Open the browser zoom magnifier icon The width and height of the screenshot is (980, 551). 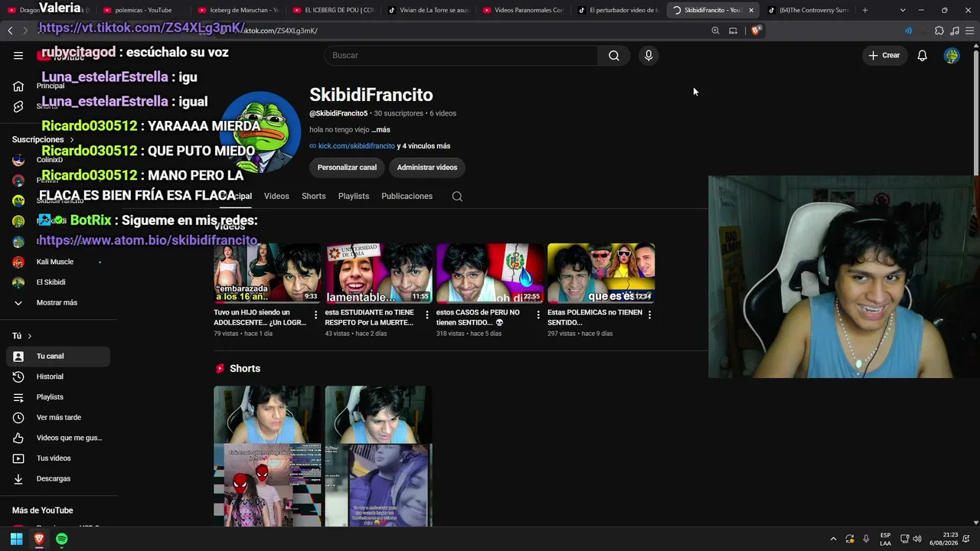coord(715,31)
